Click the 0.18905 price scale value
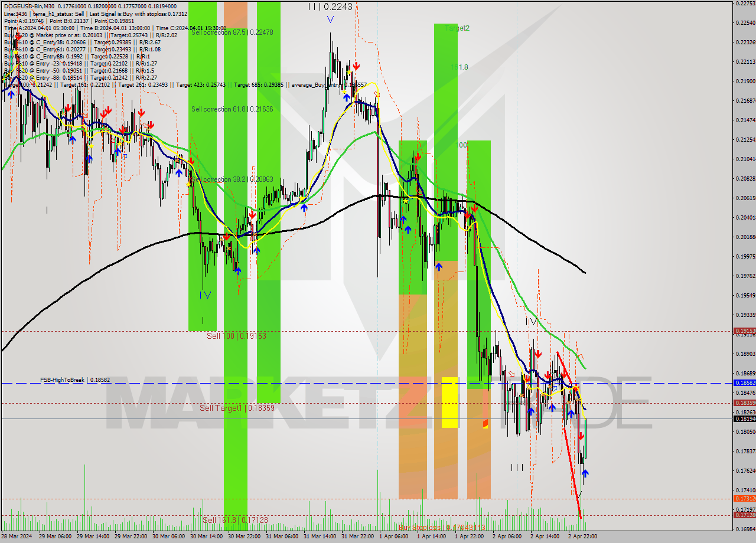The width and height of the screenshot is (756, 543). coord(745,354)
